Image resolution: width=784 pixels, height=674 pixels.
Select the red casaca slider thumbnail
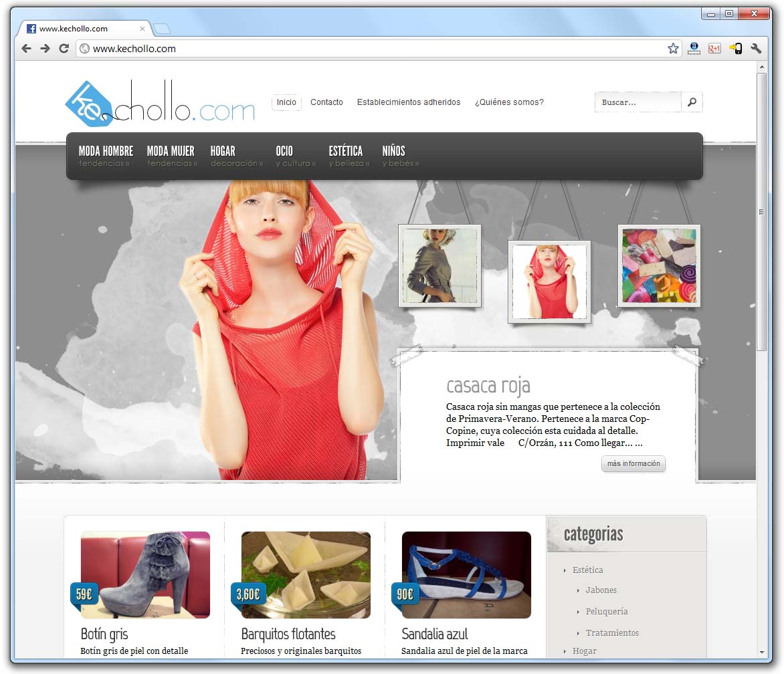(x=549, y=282)
